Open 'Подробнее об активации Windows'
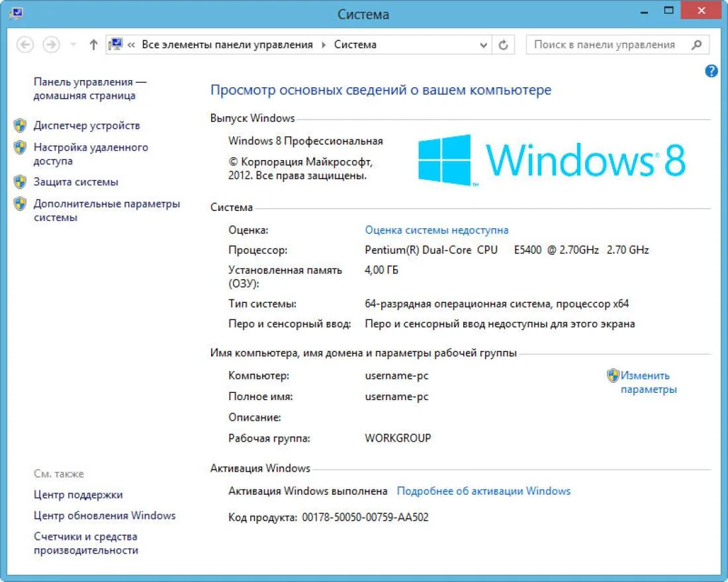The height and width of the screenshot is (582, 728). 483,491
